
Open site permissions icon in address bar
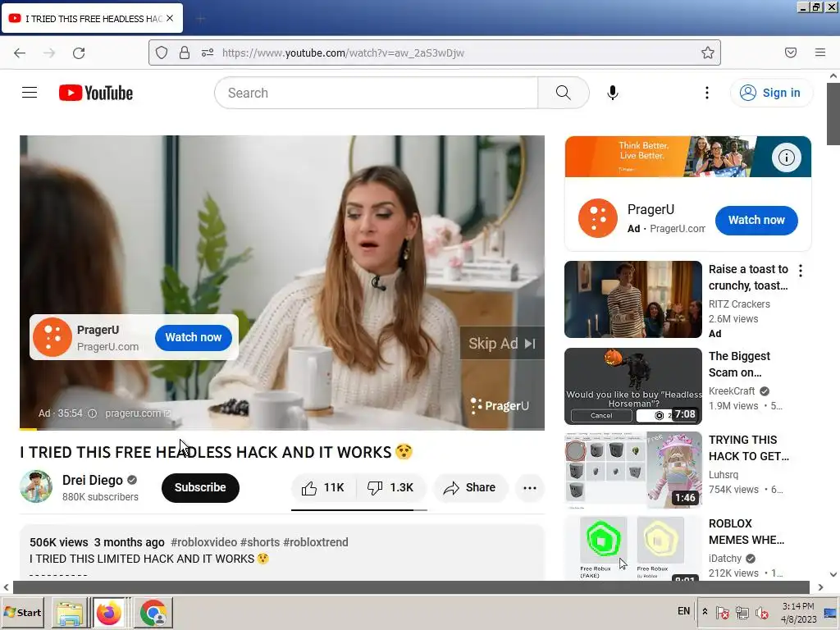point(208,52)
